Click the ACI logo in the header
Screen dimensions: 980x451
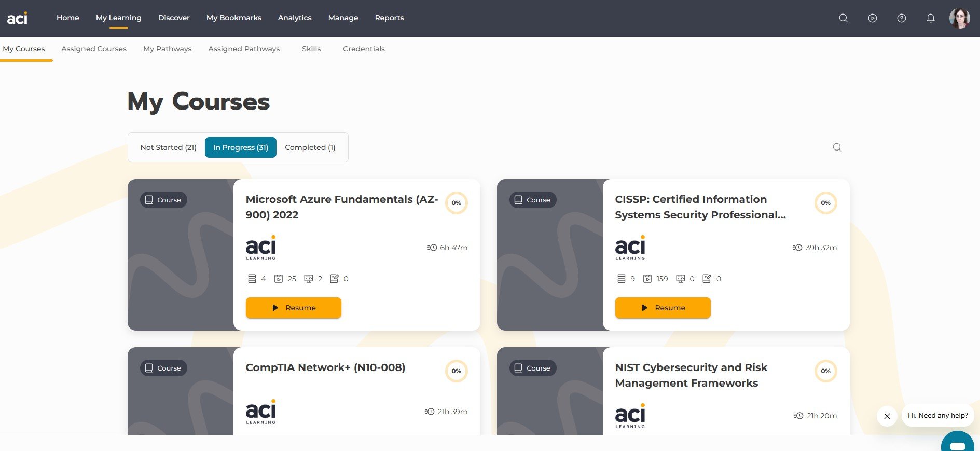(x=17, y=19)
